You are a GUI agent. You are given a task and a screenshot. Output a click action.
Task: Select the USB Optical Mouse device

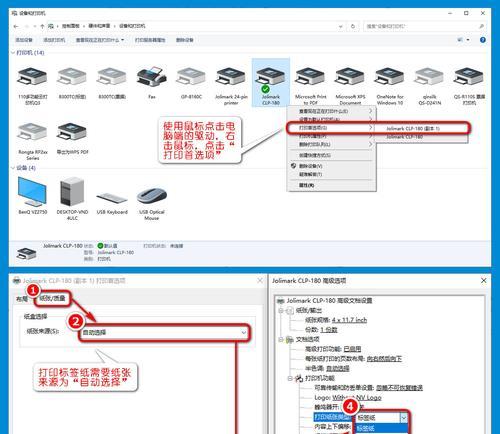point(152,203)
